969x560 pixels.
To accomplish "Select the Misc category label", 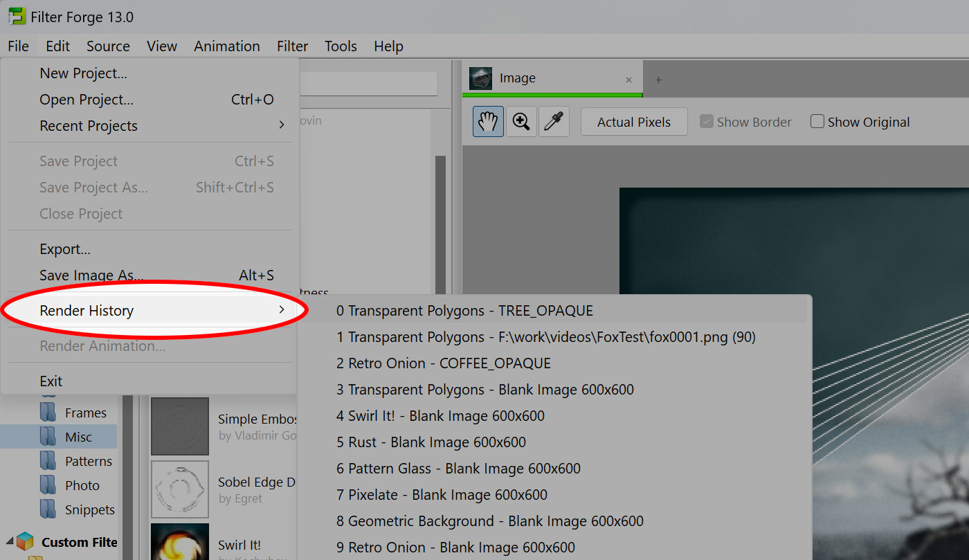I will pos(78,437).
